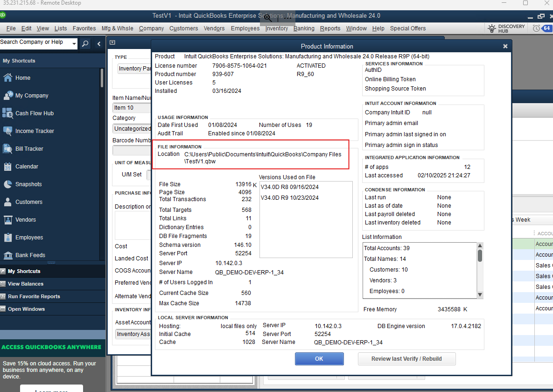This screenshot has height=392, width=553.
Task: Close the Product Information dialog
Action: click(x=505, y=46)
